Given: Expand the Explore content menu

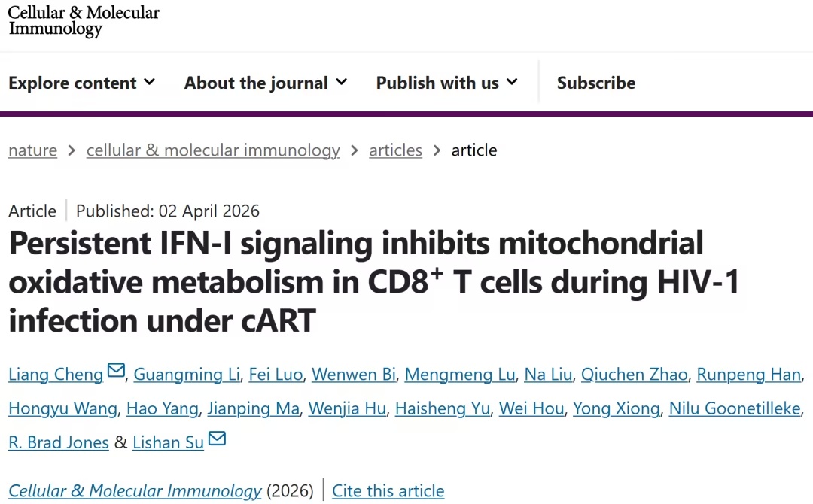Looking at the screenshot, I should (81, 83).
